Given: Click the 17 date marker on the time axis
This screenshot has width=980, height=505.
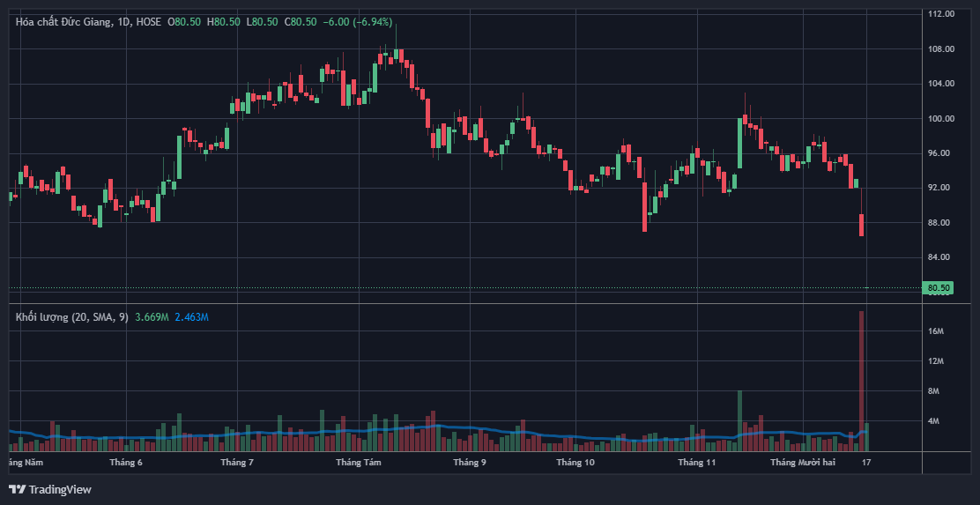Looking at the screenshot, I should (867, 462).
